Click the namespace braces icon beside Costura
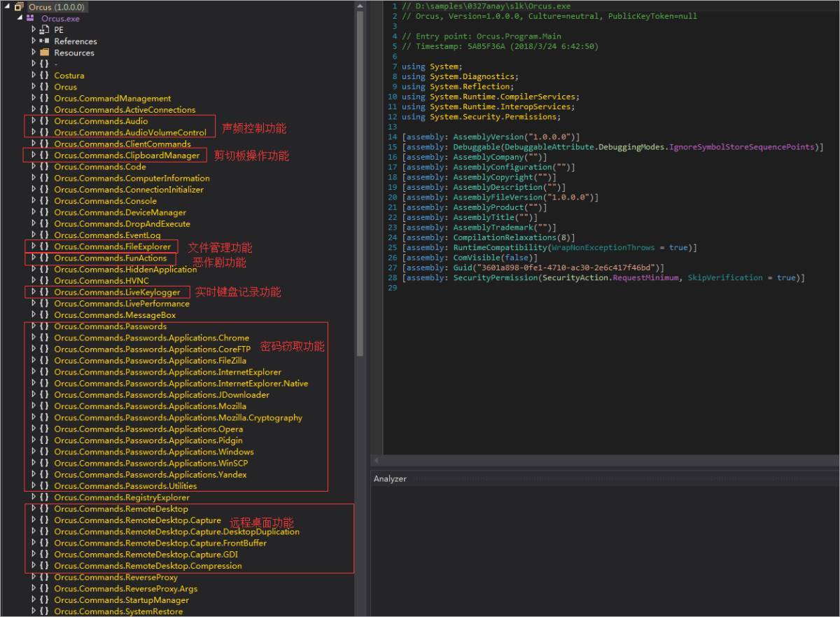The image size is (840, 617). [x=45, y=76]
